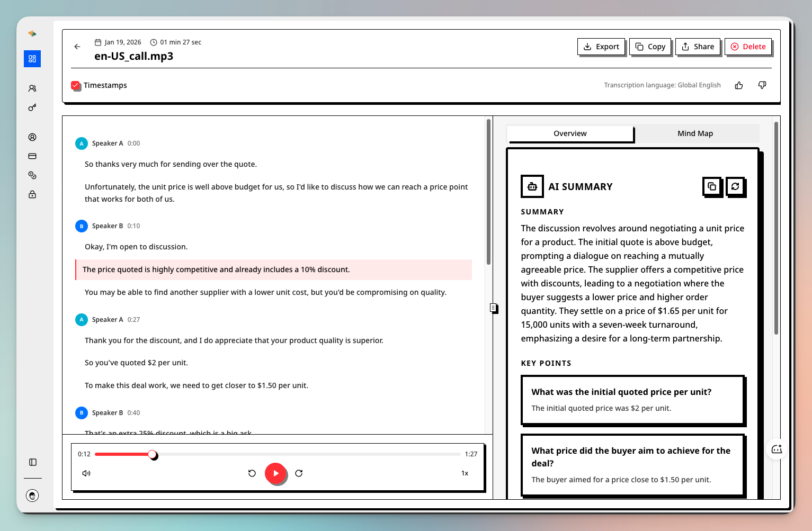Mute audio with the volume icon
The width and height of the screenshot is (812, 531).
(x=86, y=473)
